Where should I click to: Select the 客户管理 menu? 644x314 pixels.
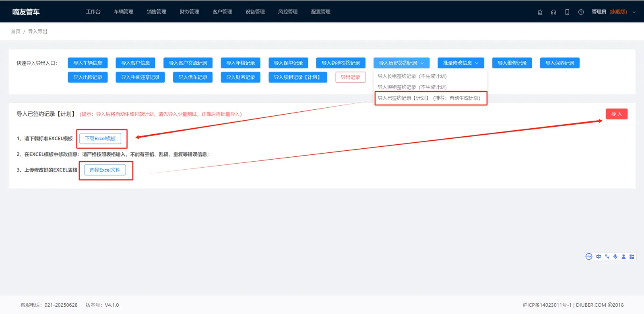coord(222,12)
